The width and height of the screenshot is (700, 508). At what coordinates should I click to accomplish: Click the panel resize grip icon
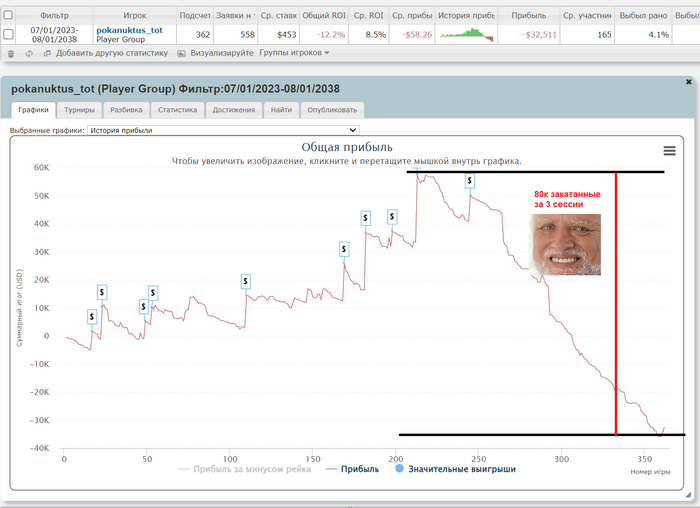pos(688,494)
